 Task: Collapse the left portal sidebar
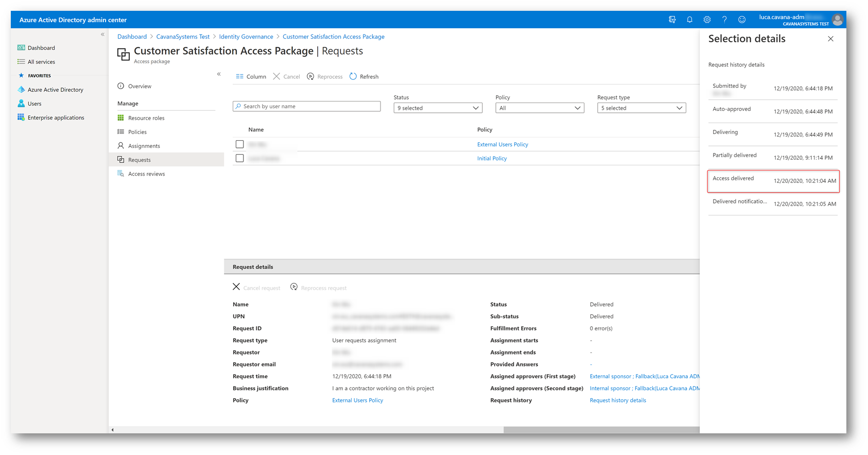pyautogui.click(x=102, y=35)
